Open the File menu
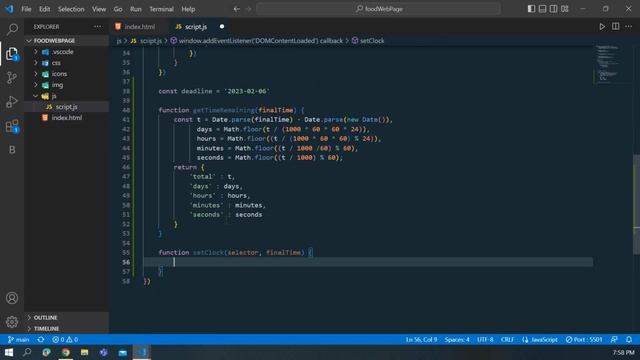The image size is (640, 360). [x=26, y=9]
